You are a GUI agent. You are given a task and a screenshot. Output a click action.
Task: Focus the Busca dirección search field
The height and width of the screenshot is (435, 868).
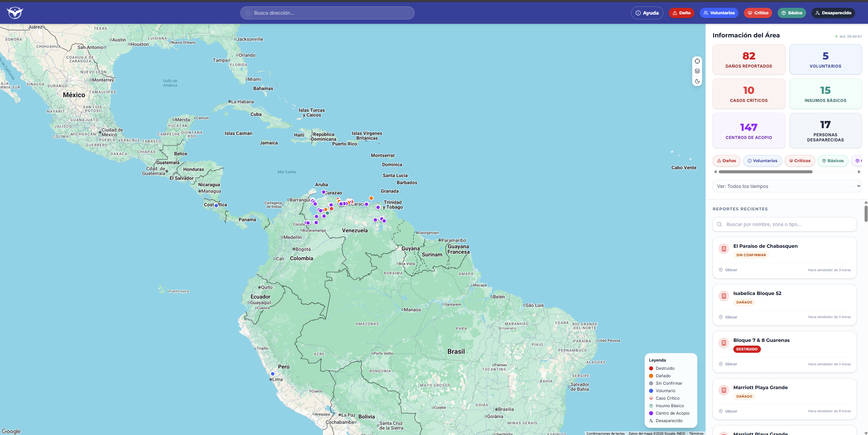click(327, 13)
